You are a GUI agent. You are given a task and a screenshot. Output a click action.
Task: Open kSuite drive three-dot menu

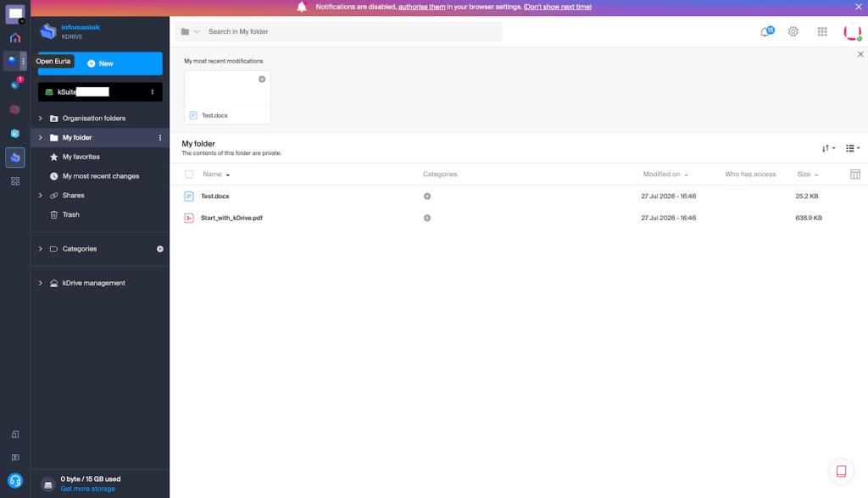click(x=153, y=91)
